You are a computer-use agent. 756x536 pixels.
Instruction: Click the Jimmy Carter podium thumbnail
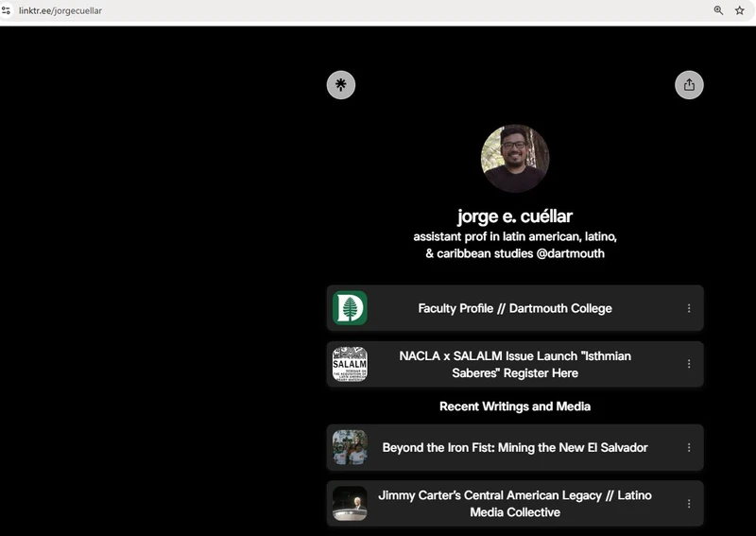point(350,503)
